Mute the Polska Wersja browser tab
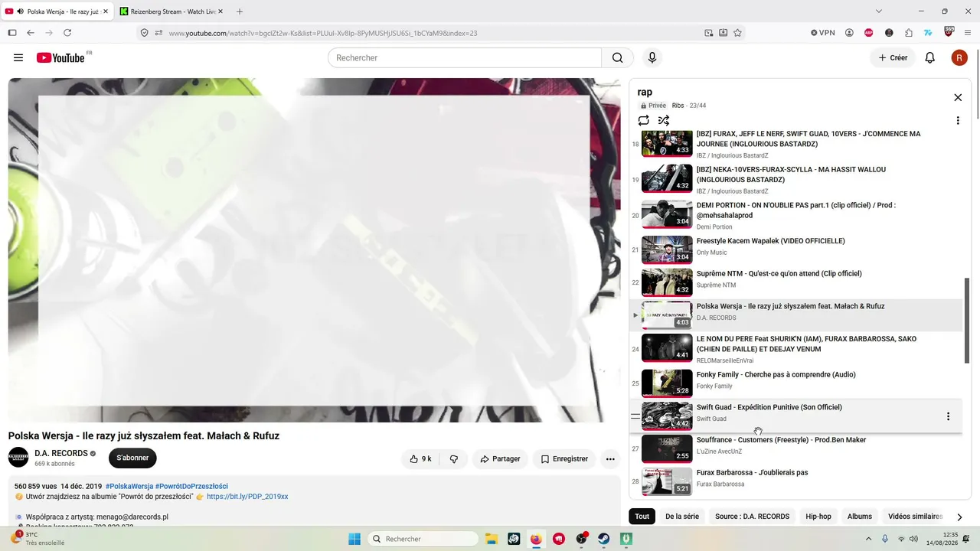The height and width of the screenshot is (551, 980). 19,11
